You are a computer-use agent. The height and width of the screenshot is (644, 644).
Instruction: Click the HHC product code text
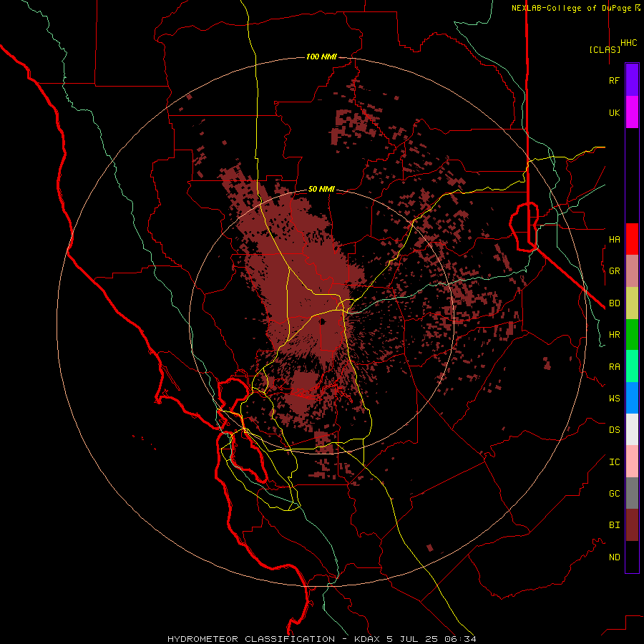click(x=629, y=43)
